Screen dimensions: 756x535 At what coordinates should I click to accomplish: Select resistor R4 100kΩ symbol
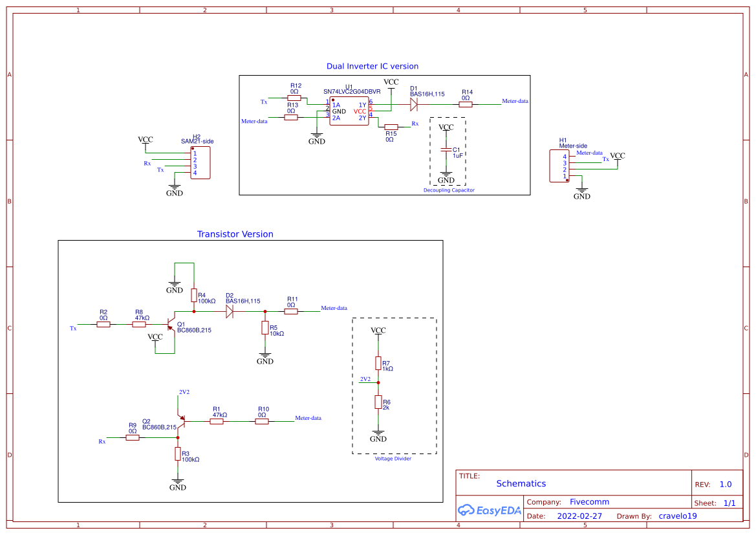pyautogui.click(x=195, y=296)
